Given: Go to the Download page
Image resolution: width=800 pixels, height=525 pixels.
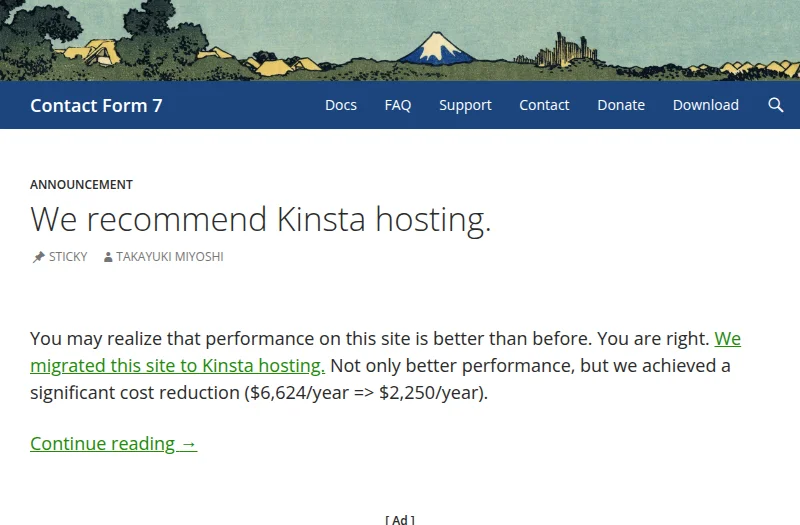Looking at the screenshot, I should [706, 105].
